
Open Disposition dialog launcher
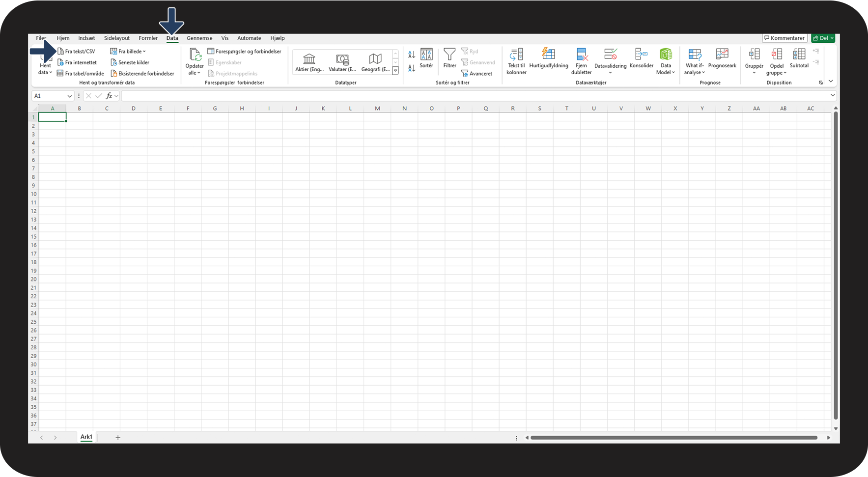820,83
